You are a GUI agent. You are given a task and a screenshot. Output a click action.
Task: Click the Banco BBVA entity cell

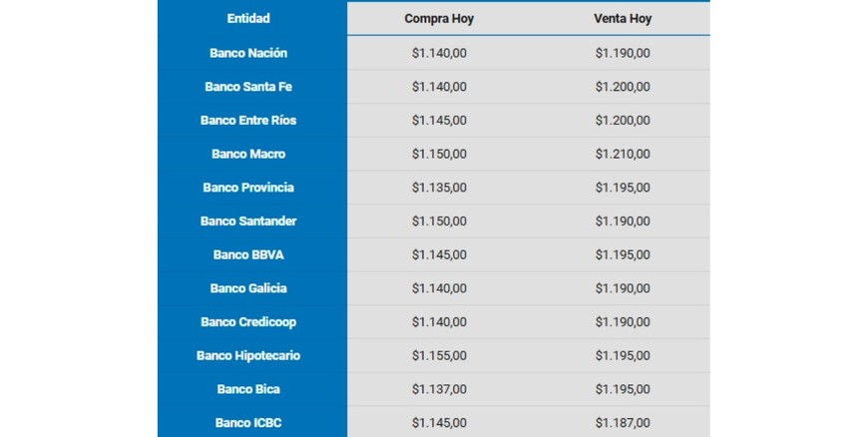[x=248, y=255]
